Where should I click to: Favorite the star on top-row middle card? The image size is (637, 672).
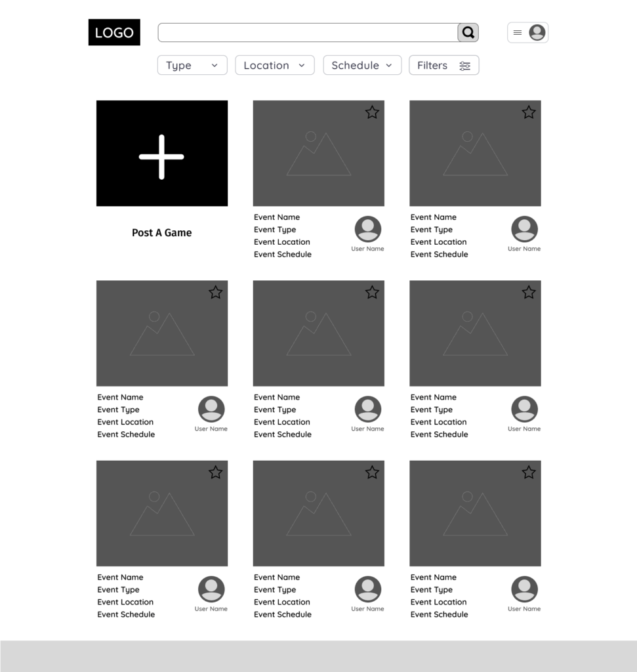[x=372, y=112]
